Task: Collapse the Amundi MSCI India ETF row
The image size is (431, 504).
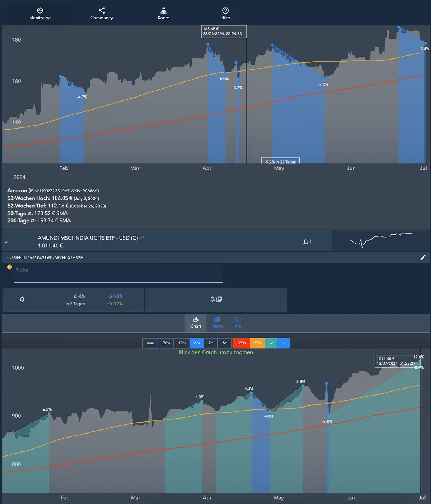Action: (x=6, y=242)
